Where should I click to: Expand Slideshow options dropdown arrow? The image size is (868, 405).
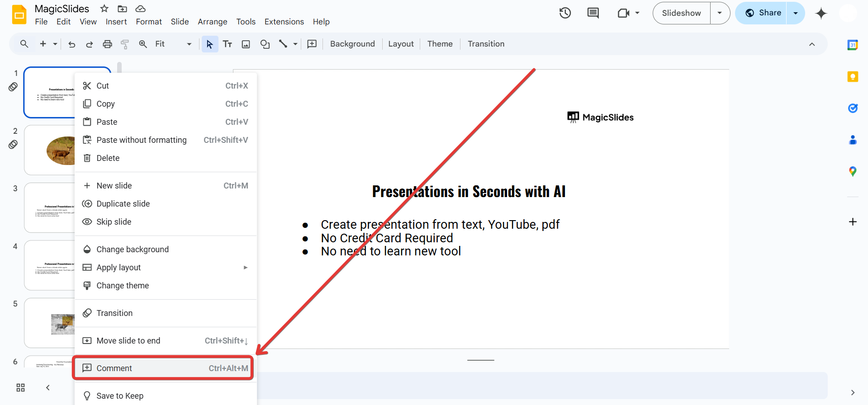coord(720,13)
